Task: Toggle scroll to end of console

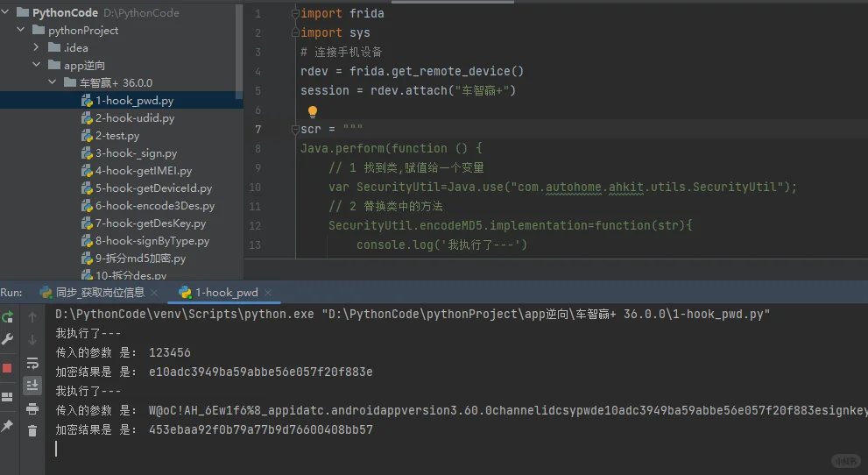Action: (x=32, y=385)
